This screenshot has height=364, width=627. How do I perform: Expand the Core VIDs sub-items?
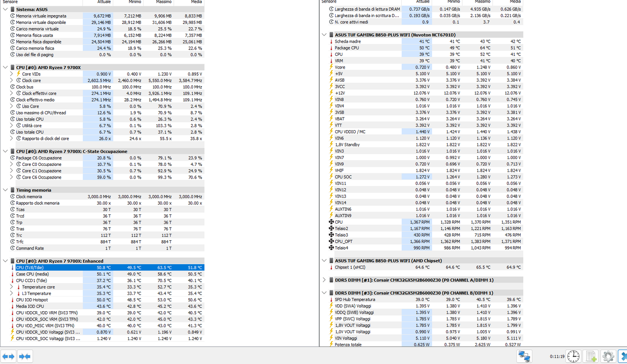(x=11, y=74)
